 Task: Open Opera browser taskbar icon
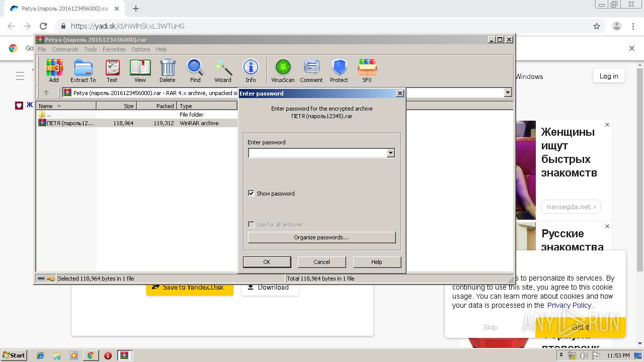[x=108, y=355]
